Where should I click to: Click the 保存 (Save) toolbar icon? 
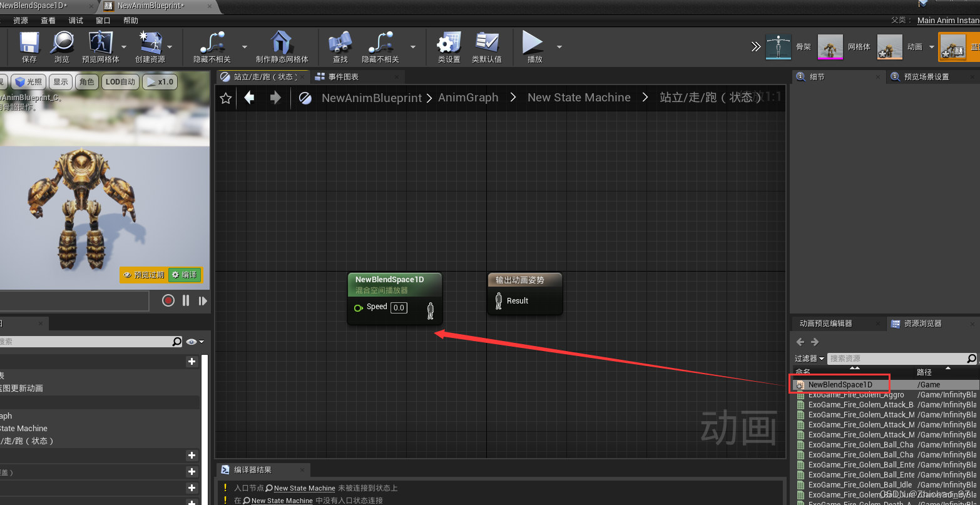coord(29,43)
